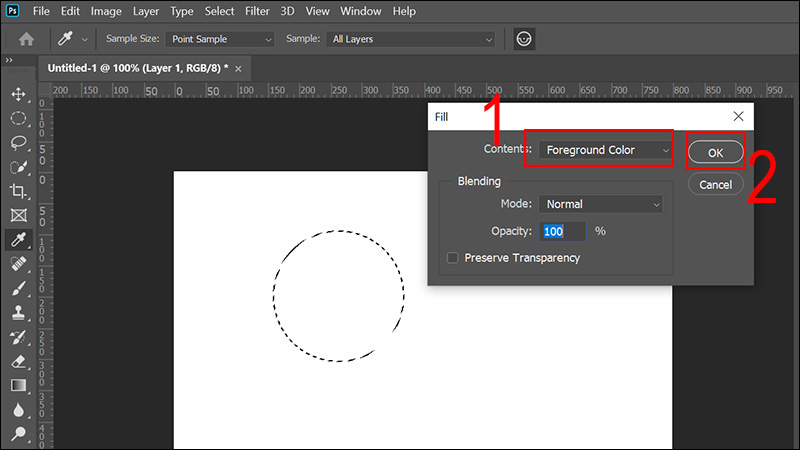Screen dimensions: 800x450
Task: Open the blending Mode dropdown
Action: point(601,204)
